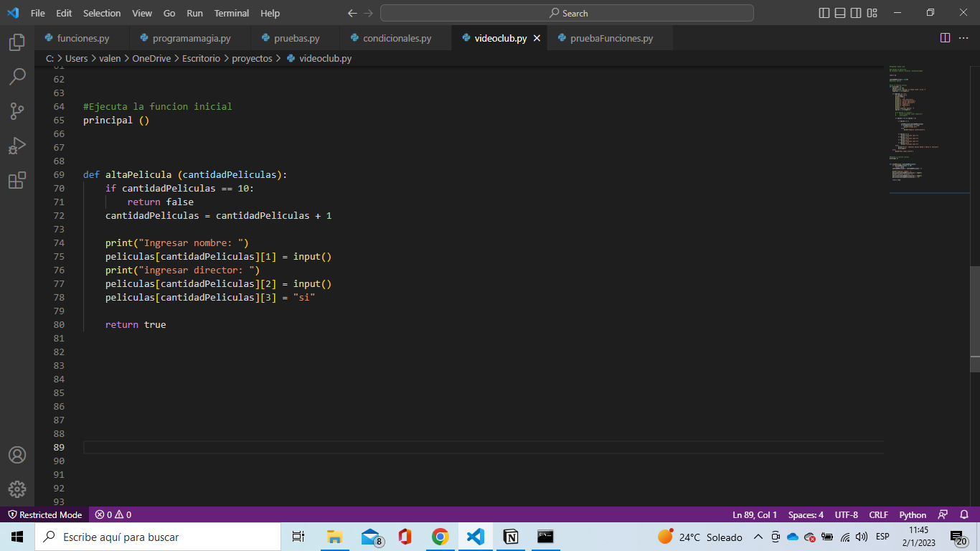The height and width of the screenshot is (551, 980).
Task: Open File Explorer from the taskbar
Action: pyautogui.click(x=334, y=537)
